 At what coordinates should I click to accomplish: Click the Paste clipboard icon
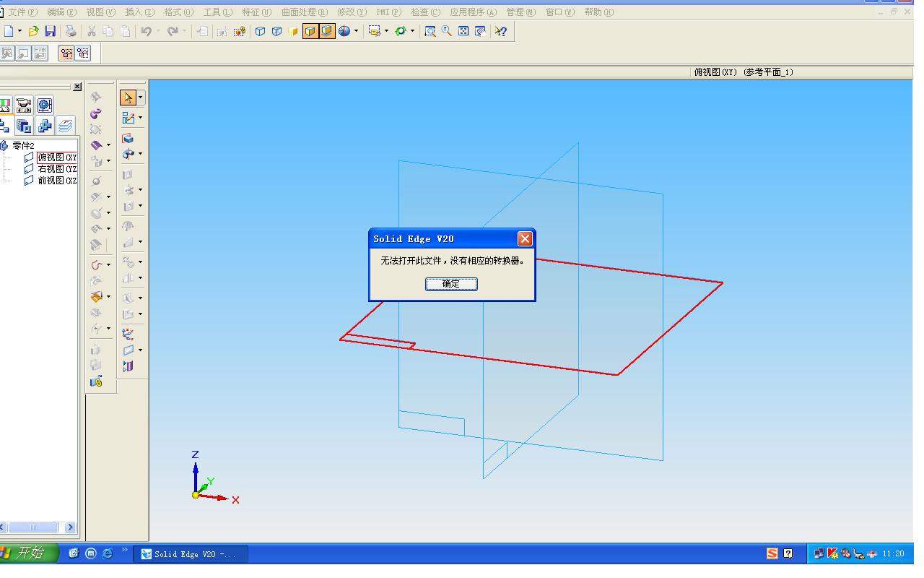[x=126, y=31]
